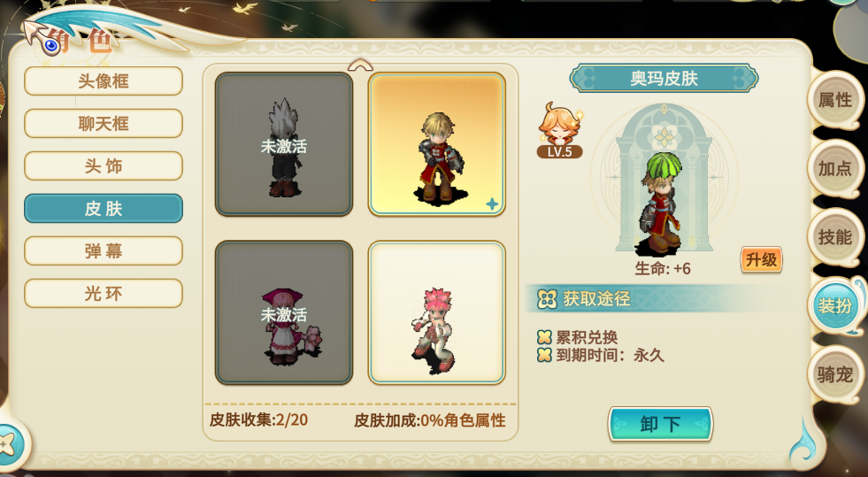Switch to the 聊天框 tab
The height and width of the screenshot is (477, 868).
tap(104, 123)
